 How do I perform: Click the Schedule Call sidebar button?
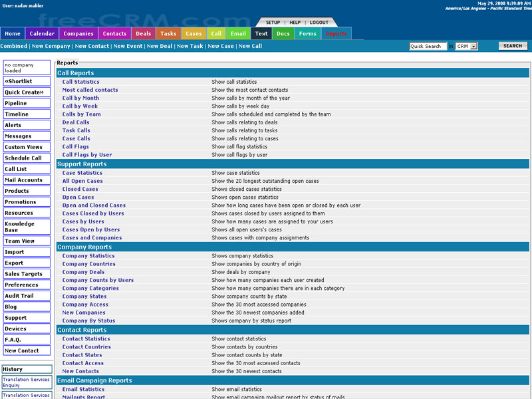(27, 158)
